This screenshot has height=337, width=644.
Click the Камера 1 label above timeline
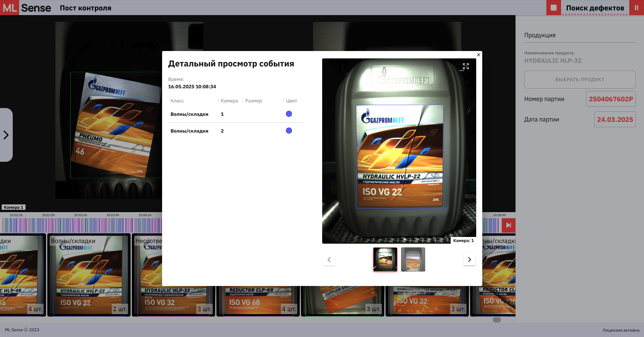pyautogui.click(x=13, y=207)
